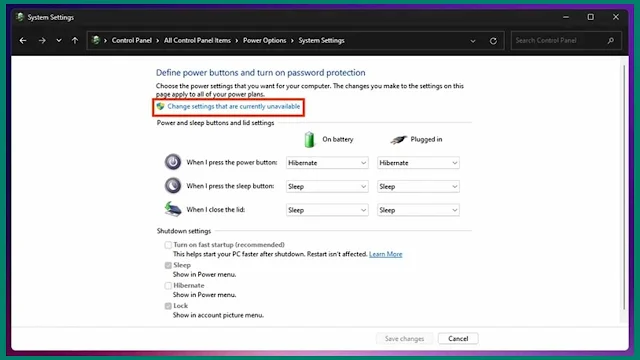
Task: Toggle the Sleep power menu checkbox
Action: [x=168, y=265]
